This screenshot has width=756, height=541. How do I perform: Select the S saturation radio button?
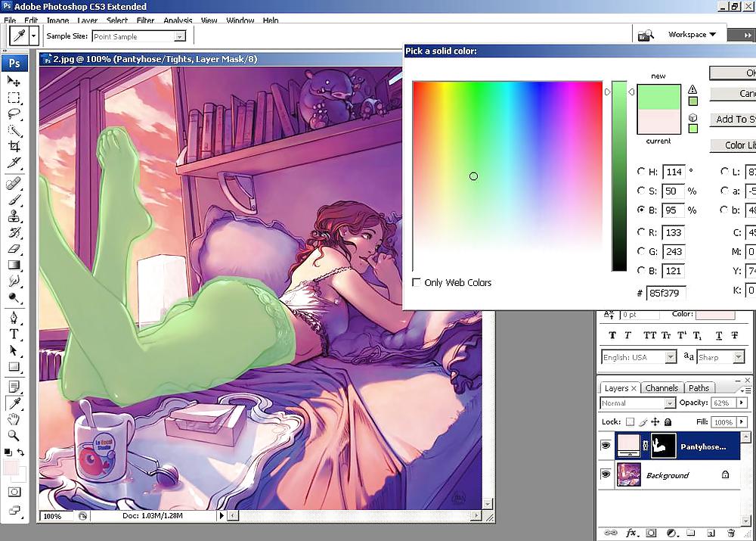(x=641, y=191)
